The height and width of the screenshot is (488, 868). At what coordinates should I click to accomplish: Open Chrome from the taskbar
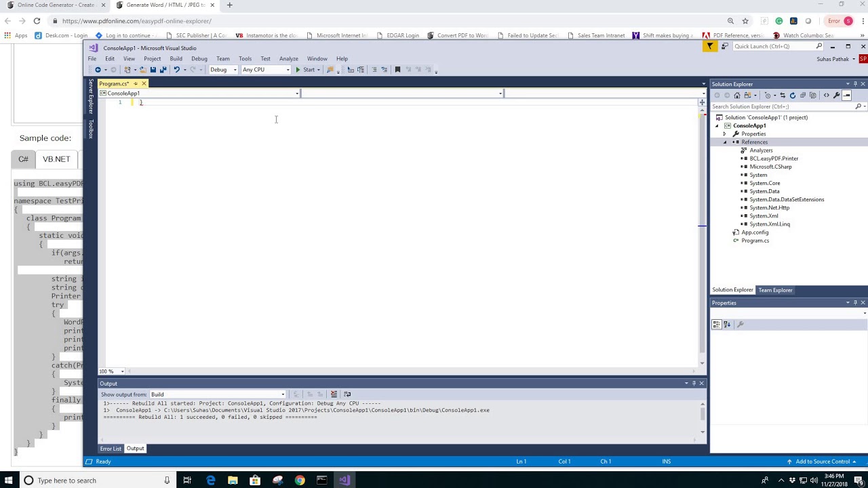(x=300, y=481)
